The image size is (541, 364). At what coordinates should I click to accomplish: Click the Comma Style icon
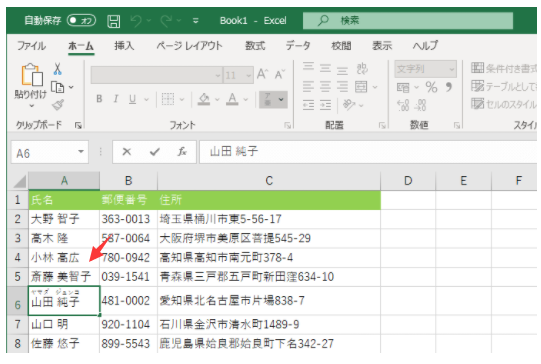click(449, 87)
